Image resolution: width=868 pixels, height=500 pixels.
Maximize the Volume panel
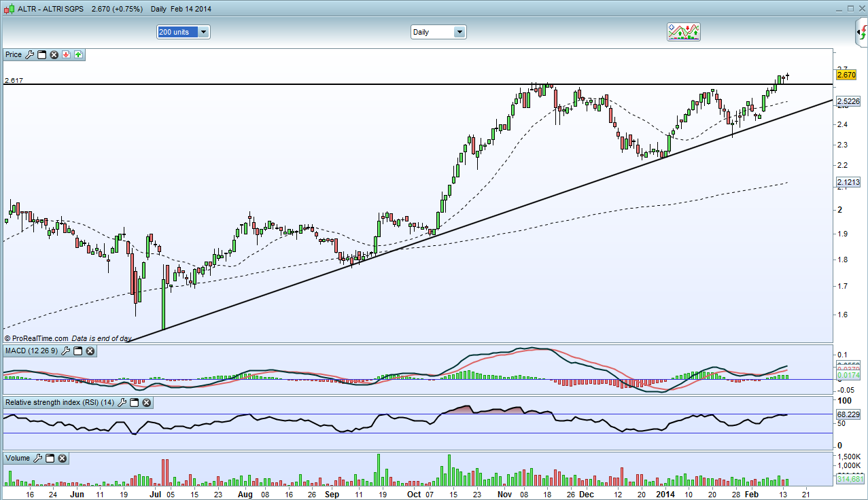pyautogui.click(x=50, y=459)
